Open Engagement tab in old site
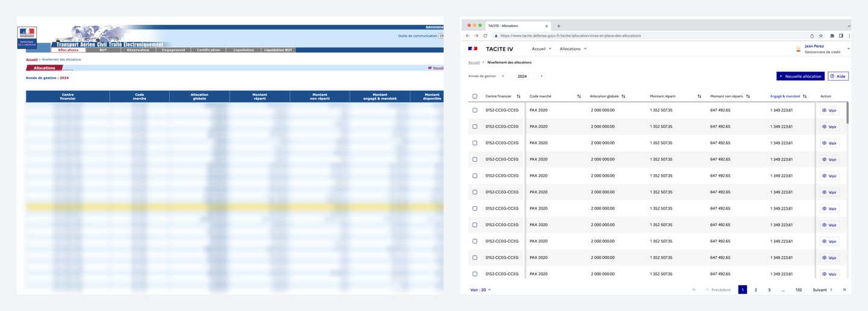Viewport: 868px width, 311px height. (x=174, y=50)
